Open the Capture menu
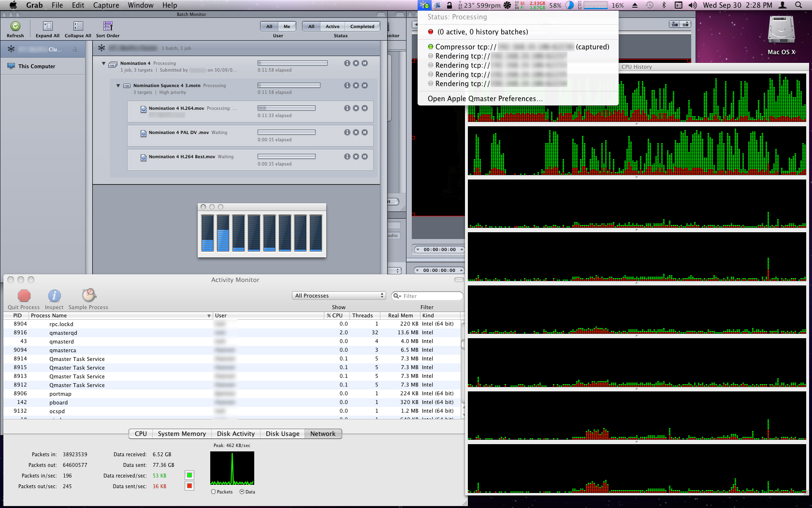Image resolution: width=812 pixels, height=508 pixels. 106,5
